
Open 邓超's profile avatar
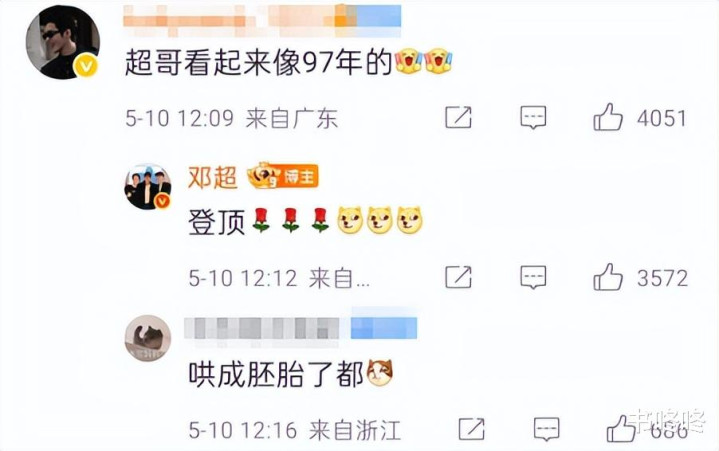coord(148,187)
